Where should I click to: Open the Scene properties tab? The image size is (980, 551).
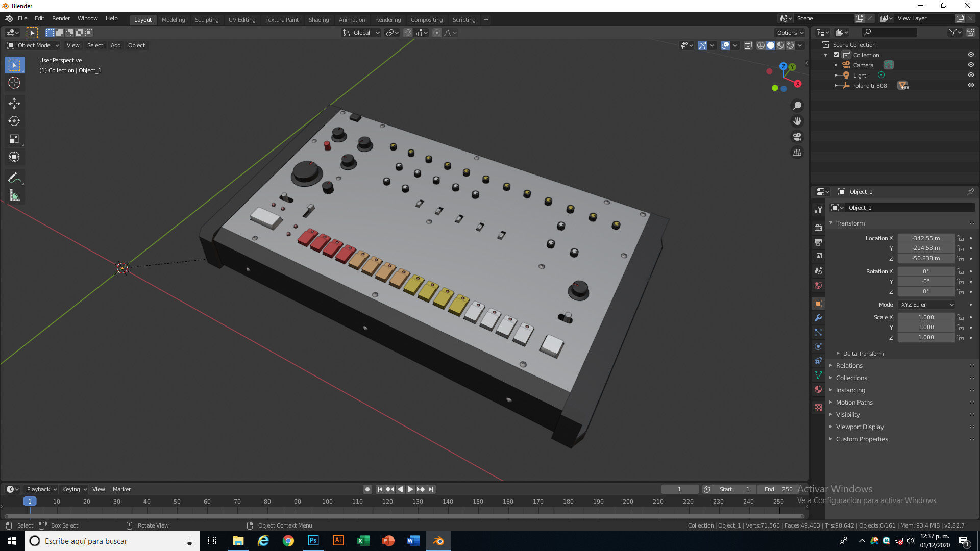[x=818, y=270]
